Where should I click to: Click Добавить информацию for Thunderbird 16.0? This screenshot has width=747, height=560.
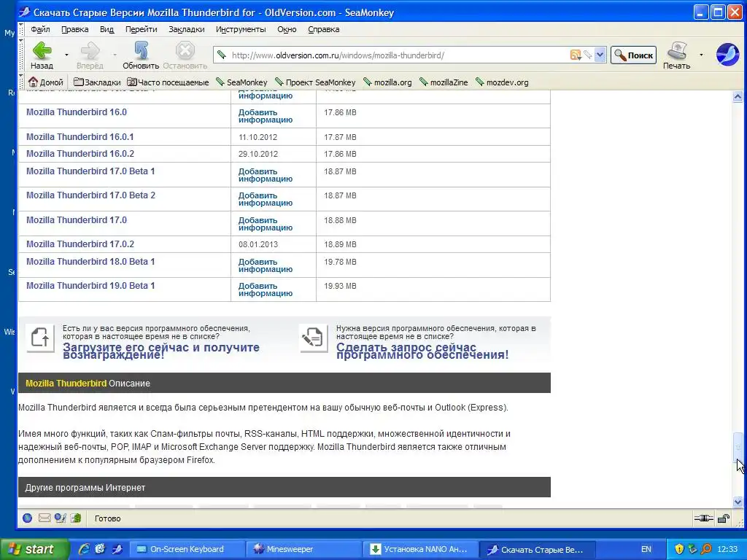[266, 116]
